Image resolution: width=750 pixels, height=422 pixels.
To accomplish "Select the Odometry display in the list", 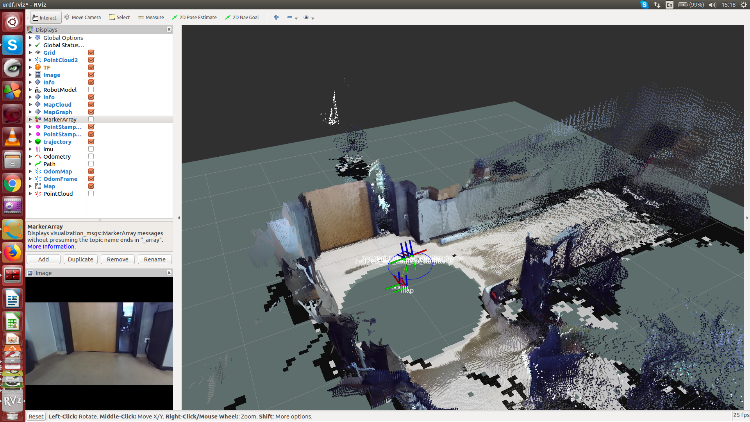I will (x=56, y=156).
